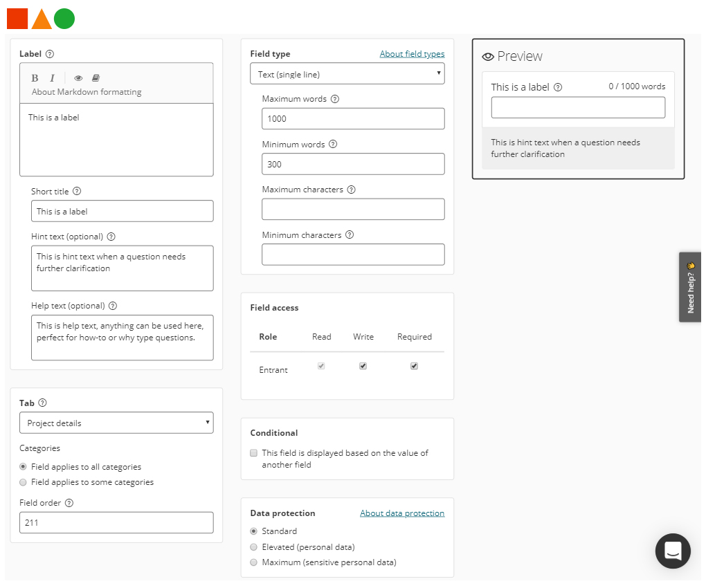Open the chat bubble widget
The height and width of the screenshot is (588, 706).
tap(673, 551)
